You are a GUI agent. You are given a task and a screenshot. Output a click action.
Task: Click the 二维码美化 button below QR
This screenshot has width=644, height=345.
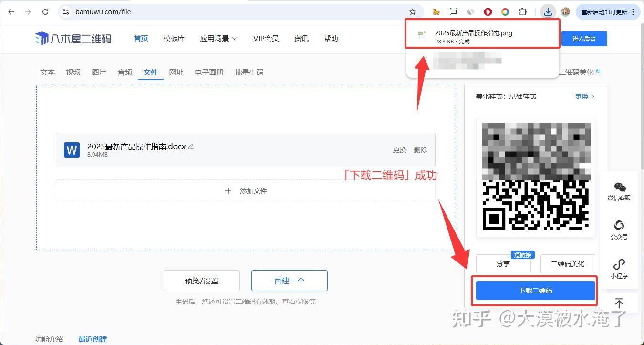click(x=568, y=264)
